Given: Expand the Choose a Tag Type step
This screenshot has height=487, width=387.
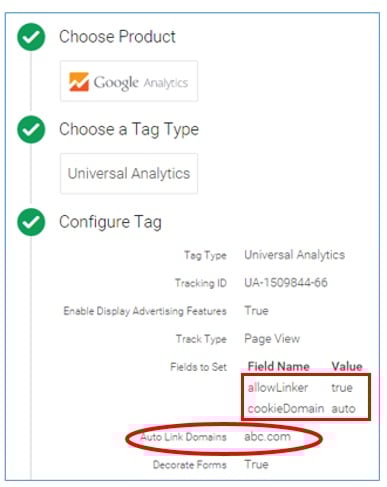Looking at the screenshot, I should pos(129,130).
